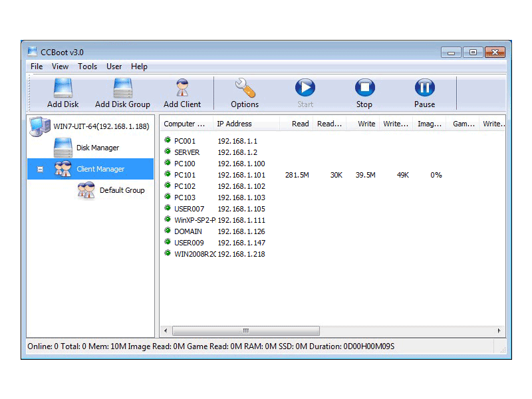This screenshot has width=532, height=399.
Task: Click the horizontal scrollbar thumb
Action: point(246,331)
